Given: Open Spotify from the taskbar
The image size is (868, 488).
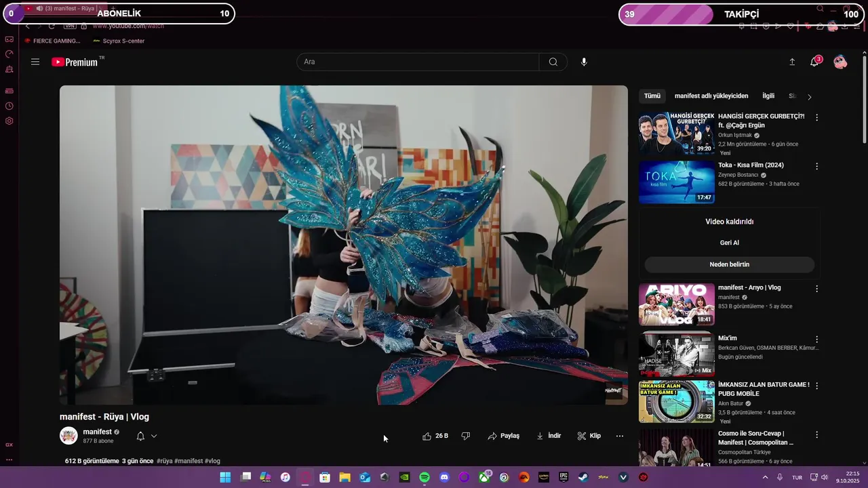Looking at the screenshot, I should click(425, 477).
